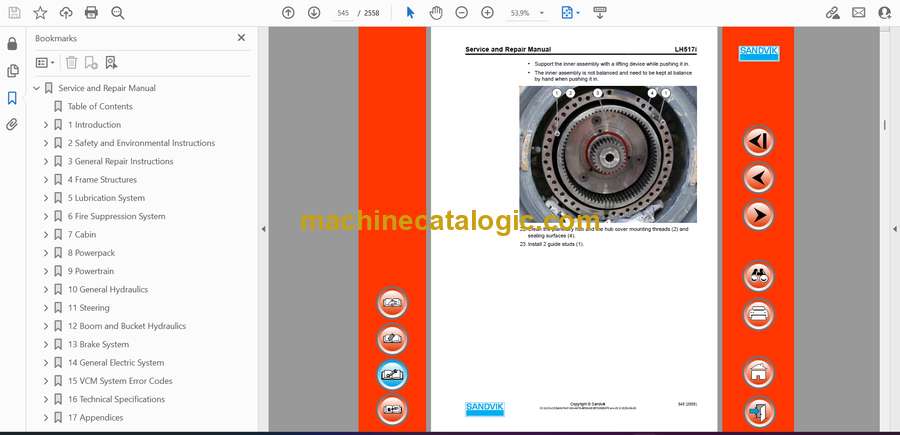The width and height of the screenshot is (900, 435).
Task: Choose the Selection arrow tool
Action: coord(410,13)
